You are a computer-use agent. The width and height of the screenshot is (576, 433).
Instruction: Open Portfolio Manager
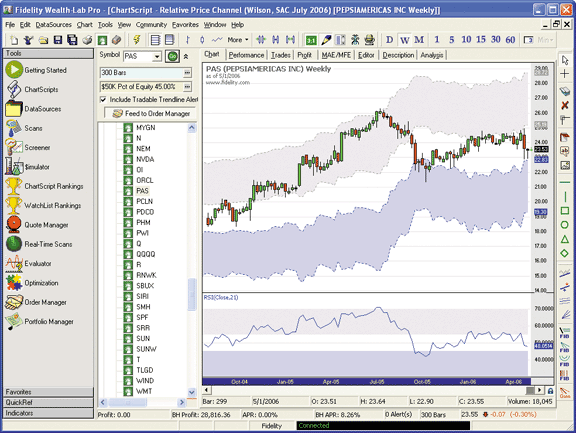40,321
